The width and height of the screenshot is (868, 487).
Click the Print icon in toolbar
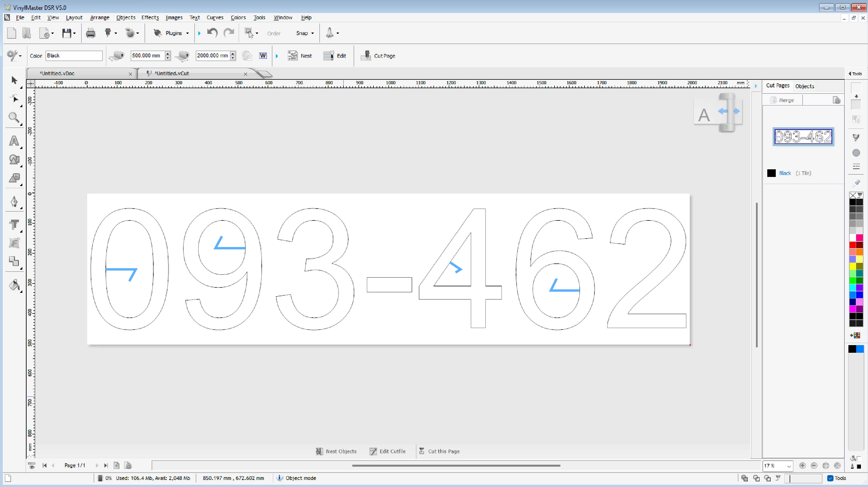90,33
